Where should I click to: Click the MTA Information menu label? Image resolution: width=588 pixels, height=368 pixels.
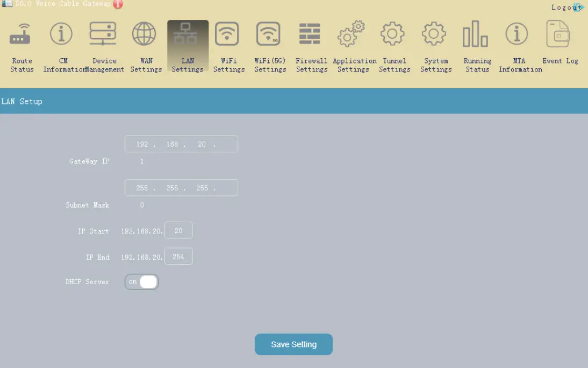click(520, 65)
